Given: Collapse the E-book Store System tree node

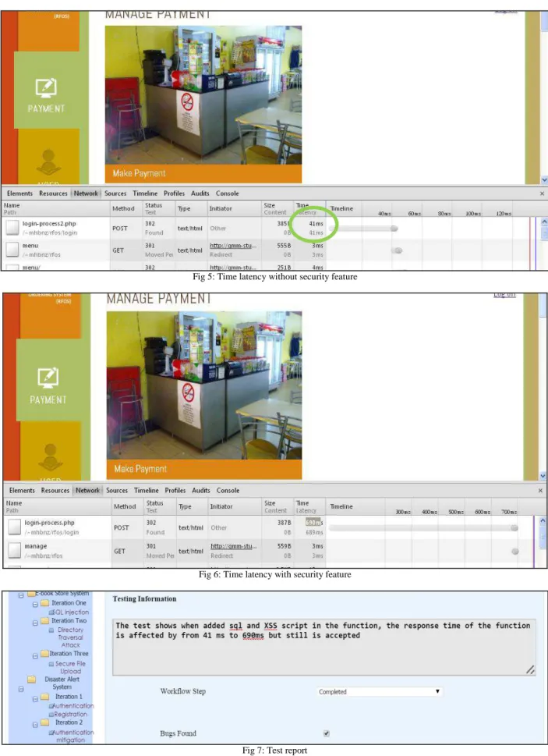Looking at the screenshot, I should point(21,595).
